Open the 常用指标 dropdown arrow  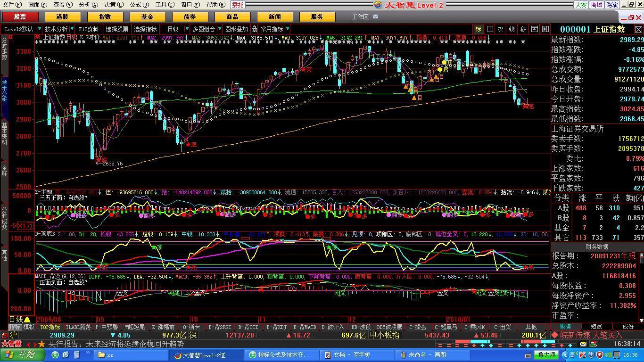pos(288,29)
